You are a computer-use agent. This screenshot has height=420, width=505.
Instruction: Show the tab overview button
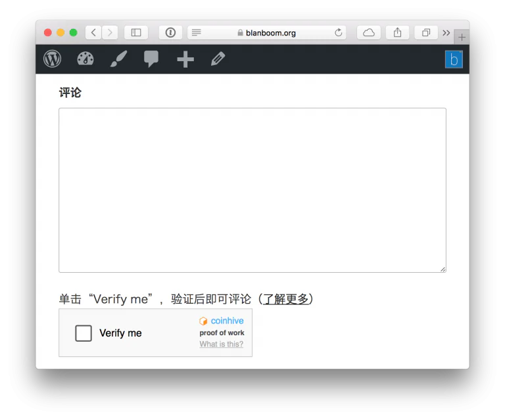pos(426,32)
